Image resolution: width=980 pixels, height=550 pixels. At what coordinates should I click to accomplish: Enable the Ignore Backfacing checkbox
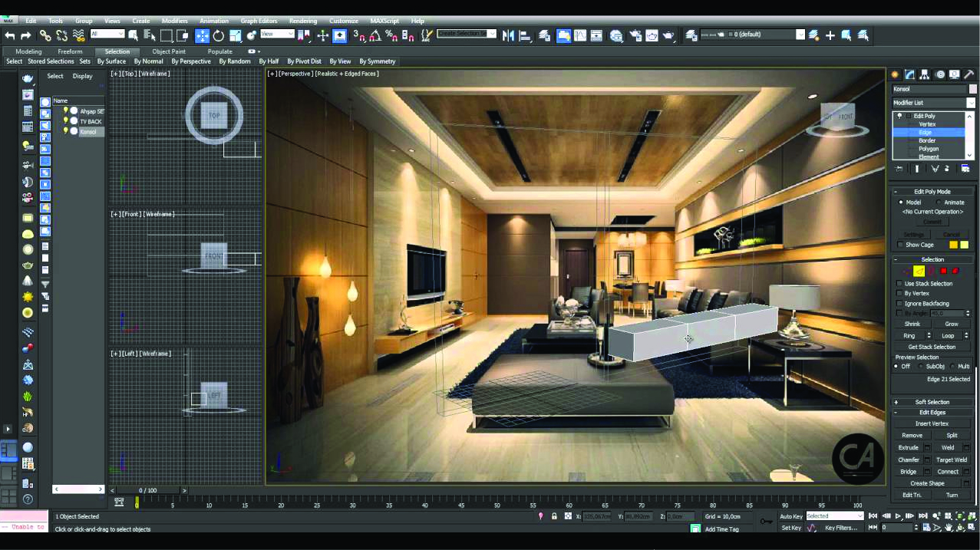point(899,303)
